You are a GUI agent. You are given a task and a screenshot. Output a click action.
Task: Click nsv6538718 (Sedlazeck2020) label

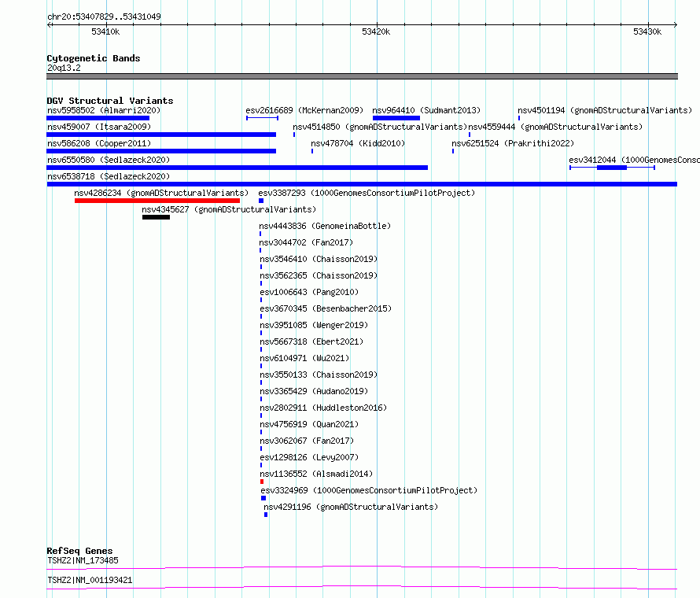109,176
